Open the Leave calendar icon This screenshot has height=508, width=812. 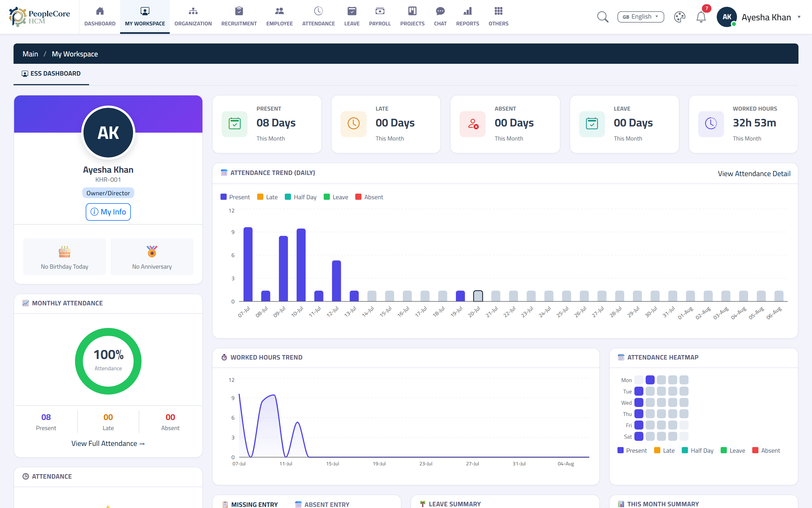(x=352, y=11)
